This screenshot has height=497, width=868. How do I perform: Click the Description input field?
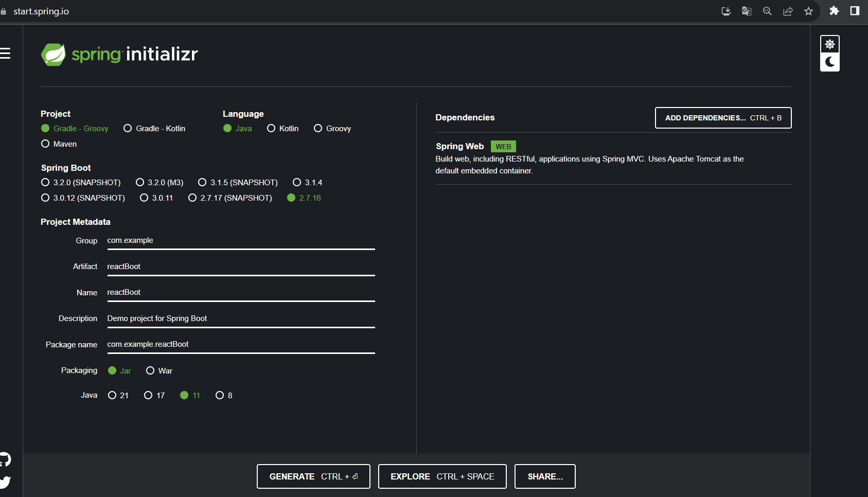coord(241,319)
